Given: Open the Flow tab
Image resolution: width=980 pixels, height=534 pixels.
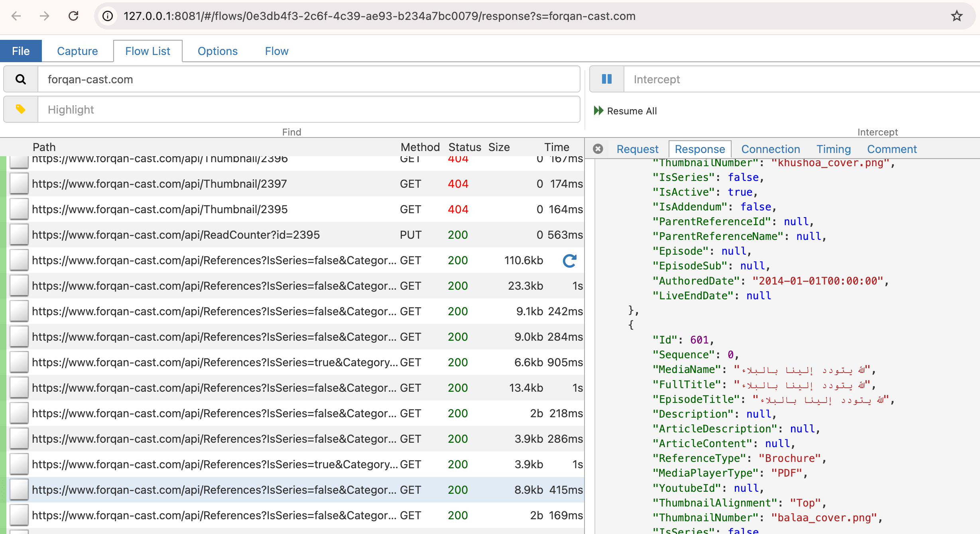Looking at the screenshot, I should 277,51.
